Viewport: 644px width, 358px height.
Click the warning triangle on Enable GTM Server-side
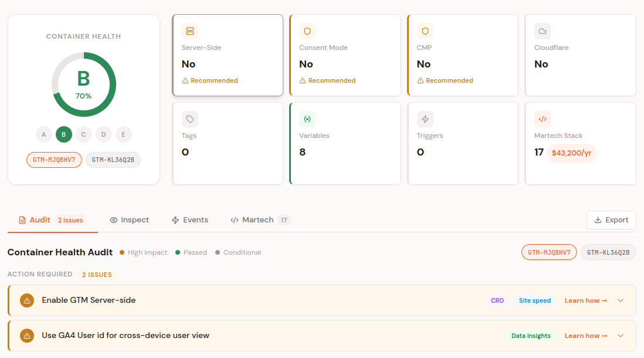26,300
